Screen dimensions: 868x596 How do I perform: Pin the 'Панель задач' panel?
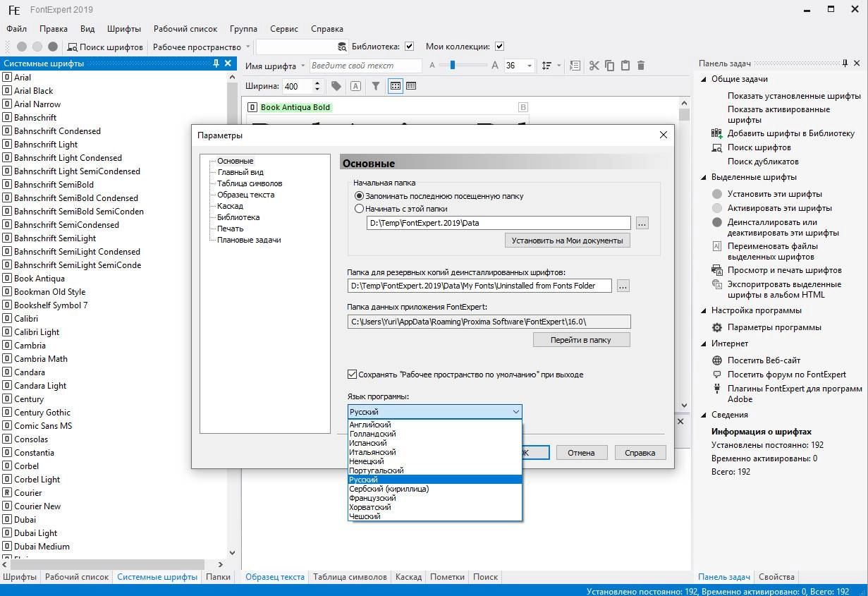coord(845,63)
